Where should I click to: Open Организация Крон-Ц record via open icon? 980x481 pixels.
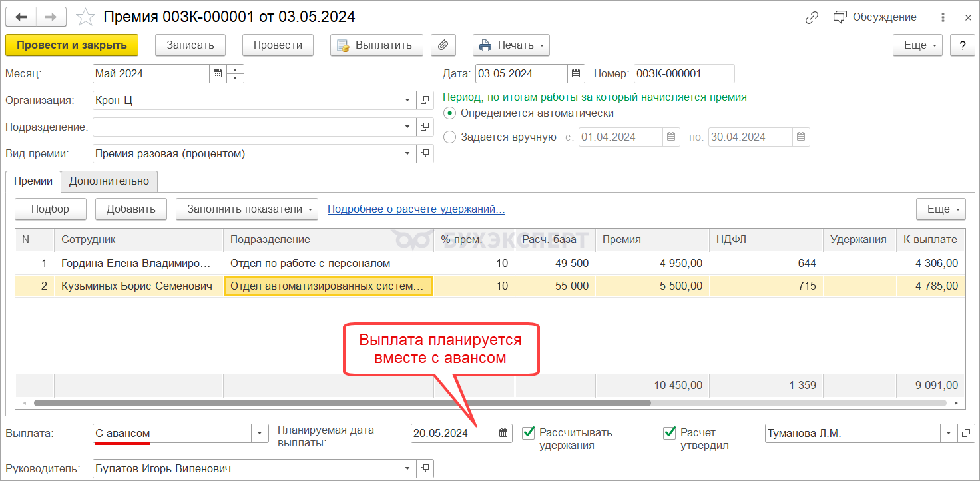(x=425, y=101)
